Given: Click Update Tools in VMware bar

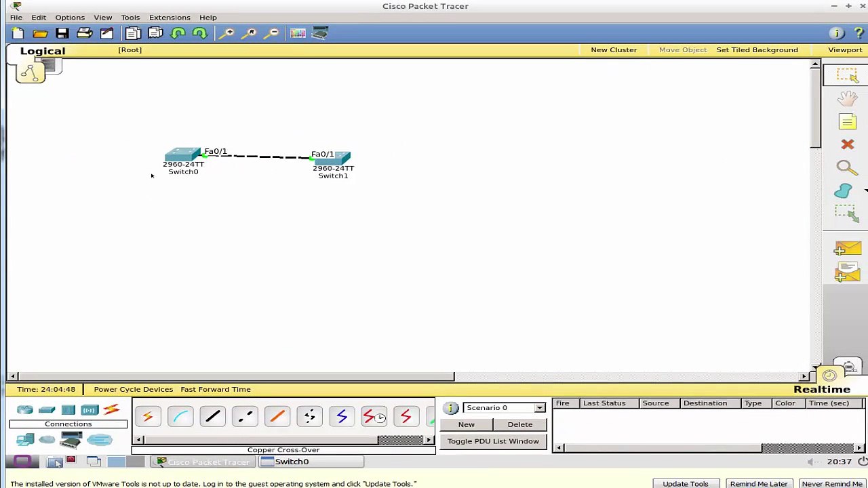Looking at the screenshot, I should [686, 484].
